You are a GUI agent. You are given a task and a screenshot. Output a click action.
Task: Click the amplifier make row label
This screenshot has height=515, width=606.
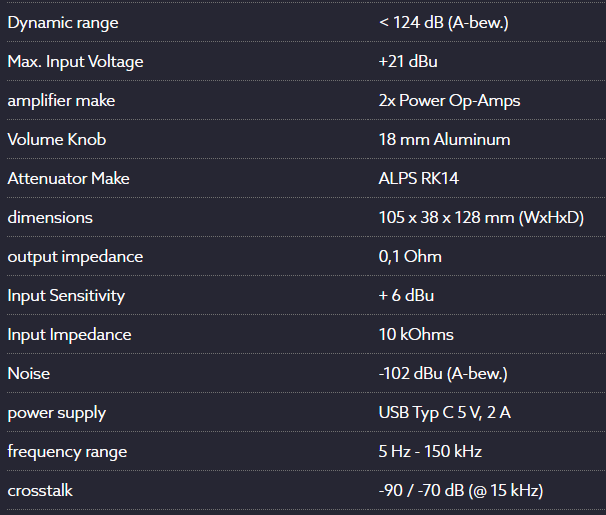pos(63,100)
